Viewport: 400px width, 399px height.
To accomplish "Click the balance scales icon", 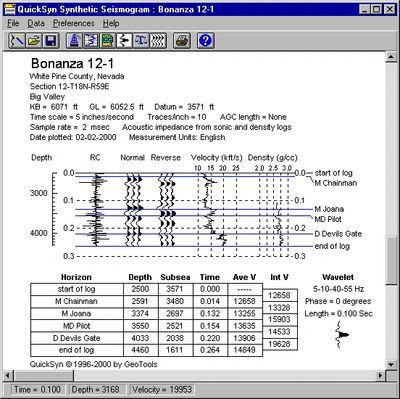I will coord(141,41).
